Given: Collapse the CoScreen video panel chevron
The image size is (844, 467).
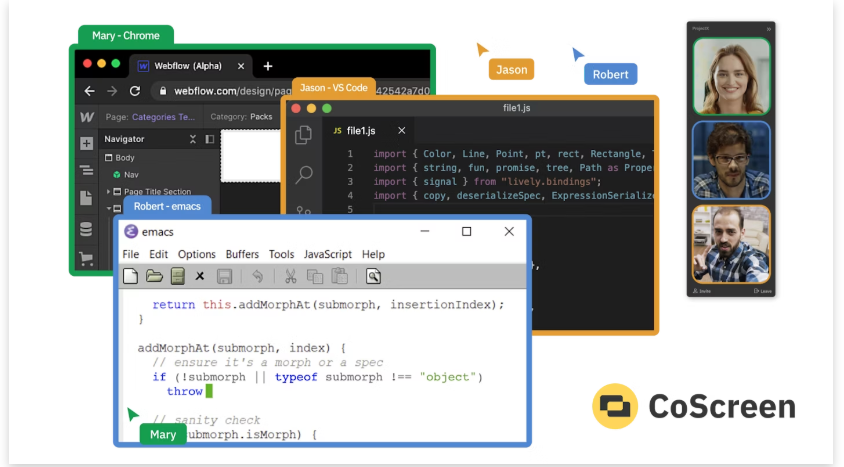Looking at the screenshot, I should pyautogui.click(x=769, y=29).
